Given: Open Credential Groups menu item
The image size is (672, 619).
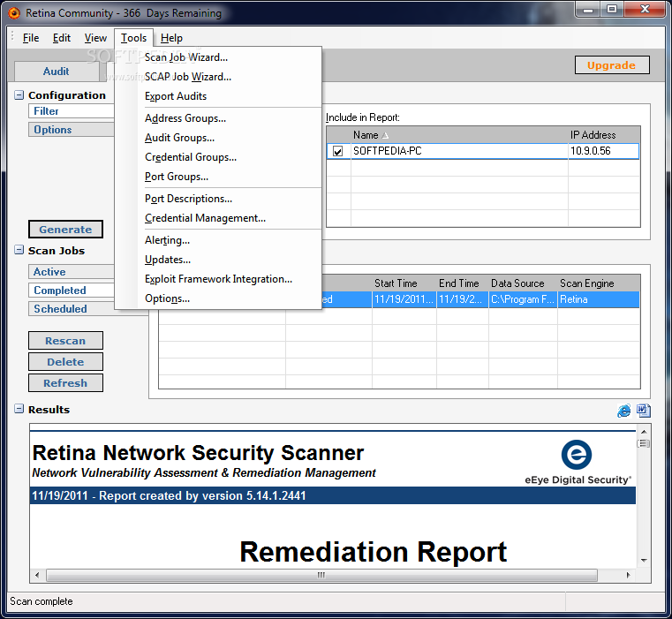Looking at the screenshot, I should [218, 157].
